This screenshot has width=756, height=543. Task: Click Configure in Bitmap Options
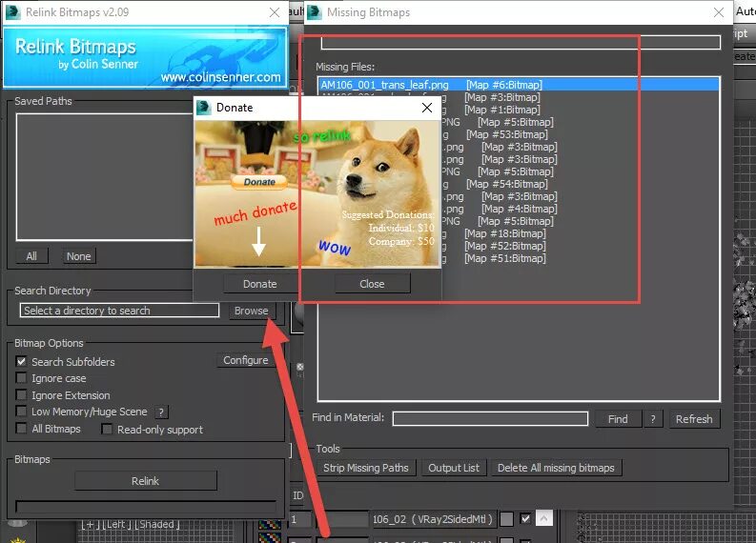coord(245,360)
